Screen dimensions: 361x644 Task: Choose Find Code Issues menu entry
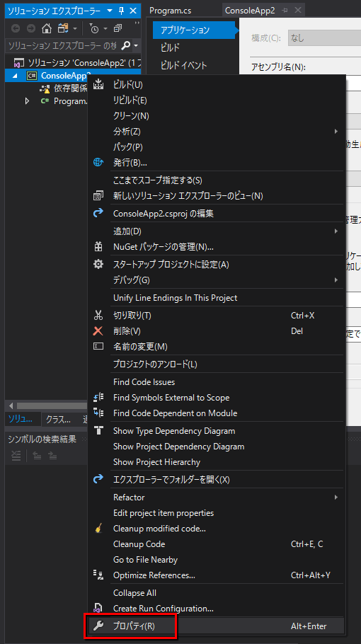(217, 382)
